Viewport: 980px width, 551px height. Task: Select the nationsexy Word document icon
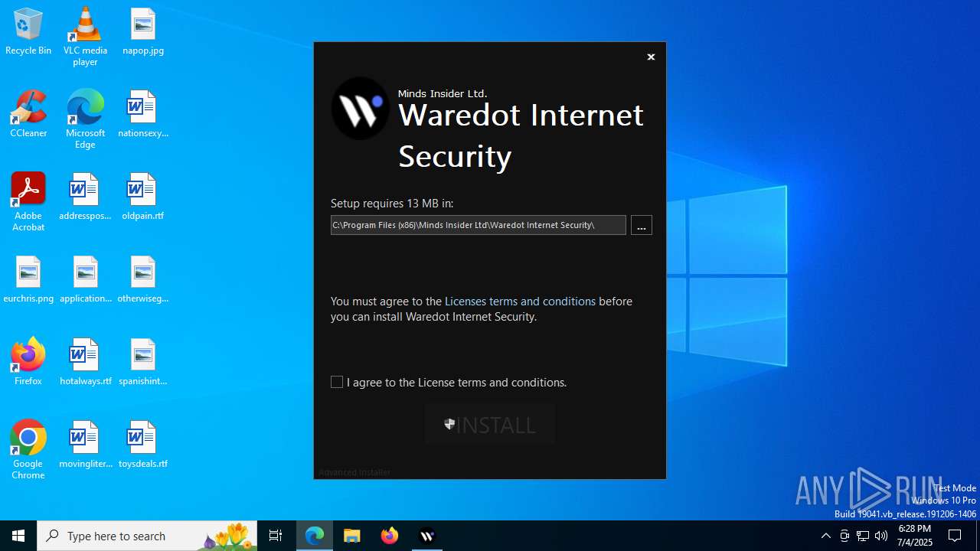(143, 115)
